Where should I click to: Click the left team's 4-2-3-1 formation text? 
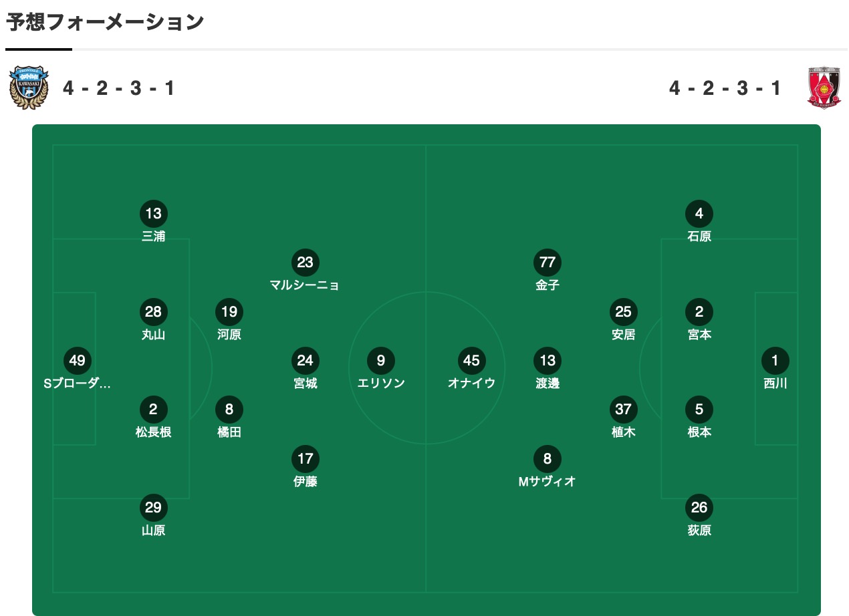click(x=119, y=88)
